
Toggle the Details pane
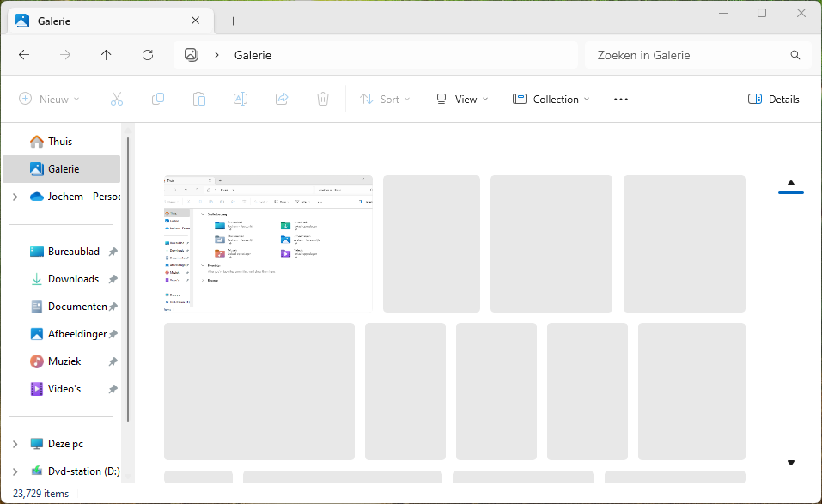click(x=773, y=99)
